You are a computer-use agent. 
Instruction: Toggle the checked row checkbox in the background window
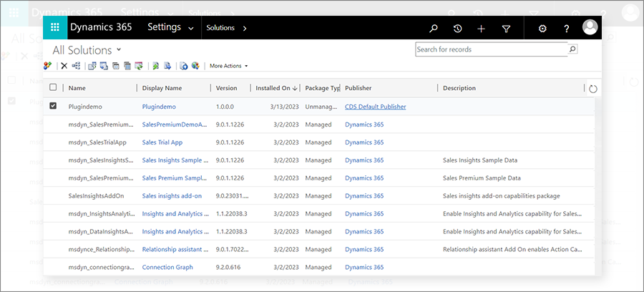point(12,101)
